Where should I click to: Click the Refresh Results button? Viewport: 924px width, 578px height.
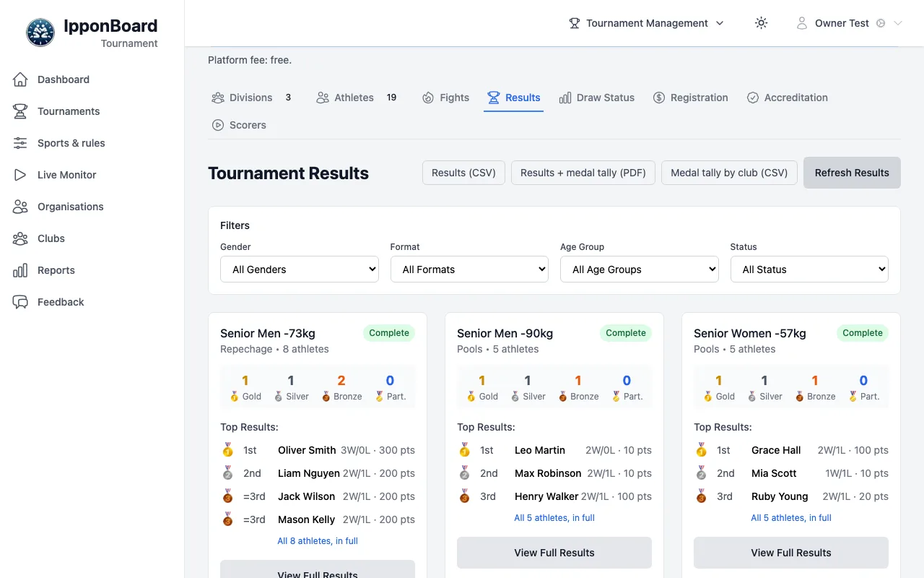[852, 173]
